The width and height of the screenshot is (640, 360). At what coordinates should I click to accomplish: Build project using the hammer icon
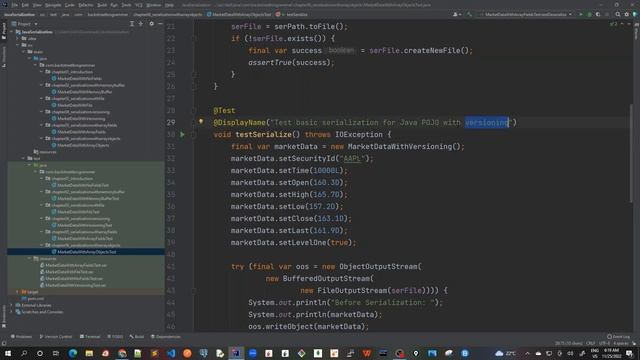pyautogui.click(x=469, y=14)
